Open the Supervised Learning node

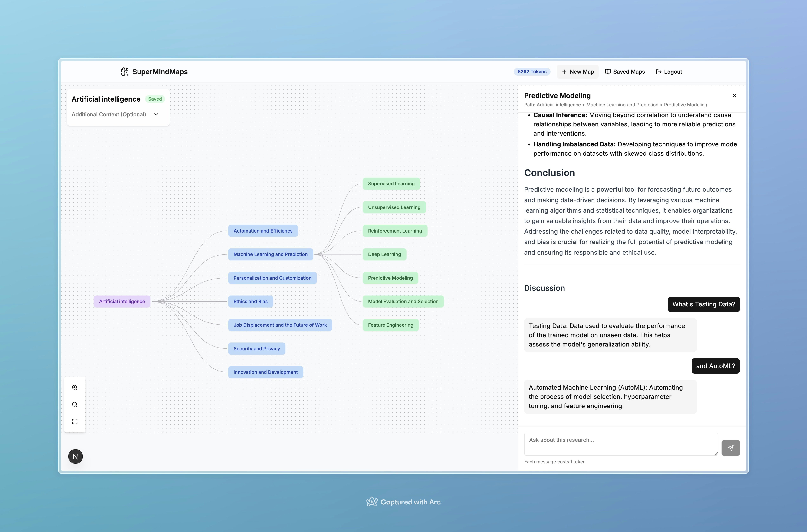click(x=391, y=184)
